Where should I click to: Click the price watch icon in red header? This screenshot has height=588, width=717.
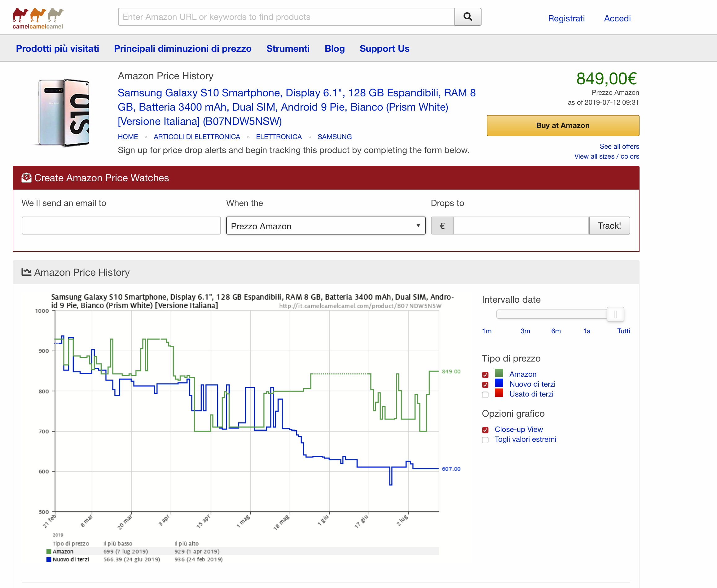coord(26,178)
